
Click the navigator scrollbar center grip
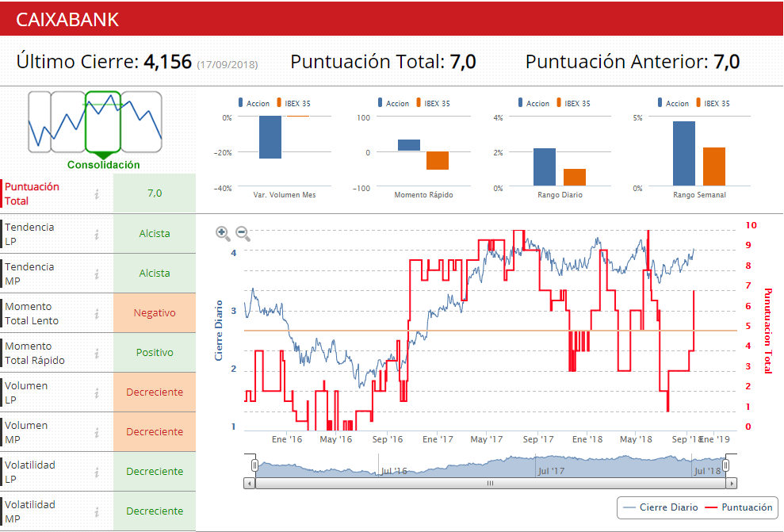point(490,484)
